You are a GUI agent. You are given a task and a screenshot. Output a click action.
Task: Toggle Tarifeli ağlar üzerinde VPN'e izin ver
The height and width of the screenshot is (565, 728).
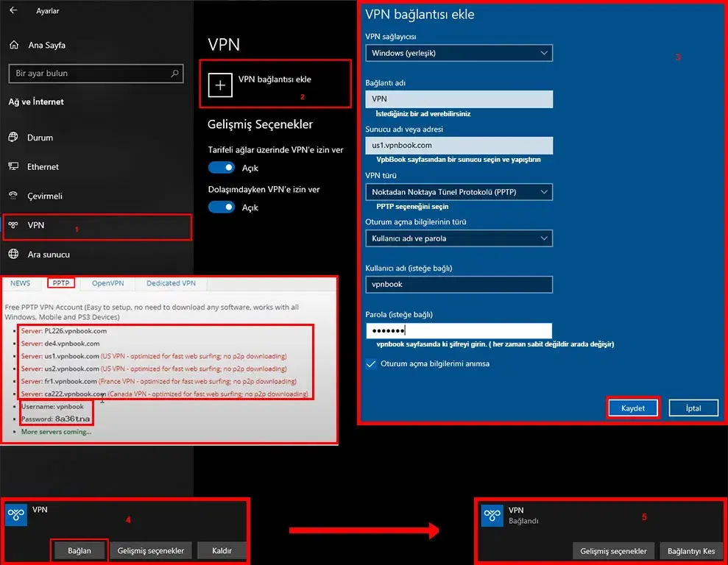point(222,168)
